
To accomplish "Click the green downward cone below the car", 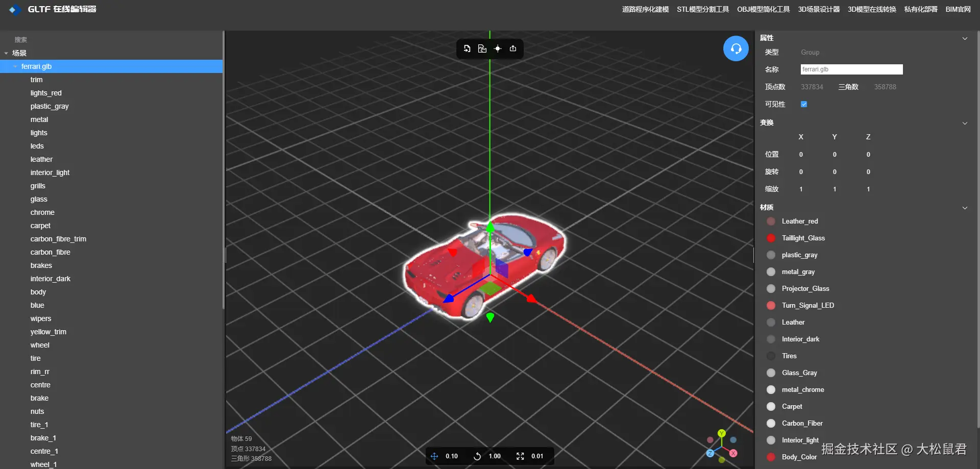I will point(490,317).
